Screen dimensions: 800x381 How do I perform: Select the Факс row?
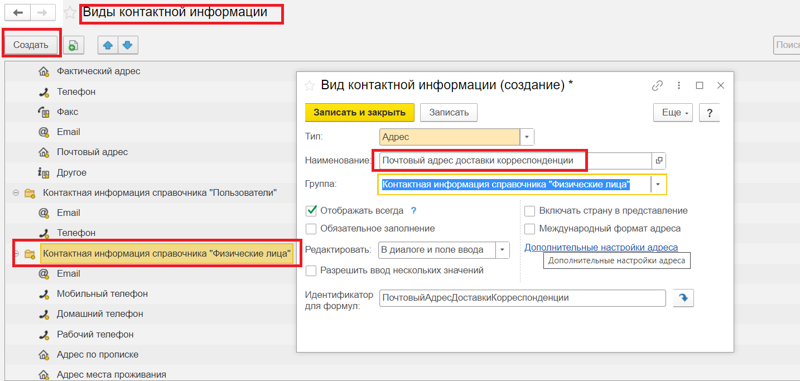[67, 111]
